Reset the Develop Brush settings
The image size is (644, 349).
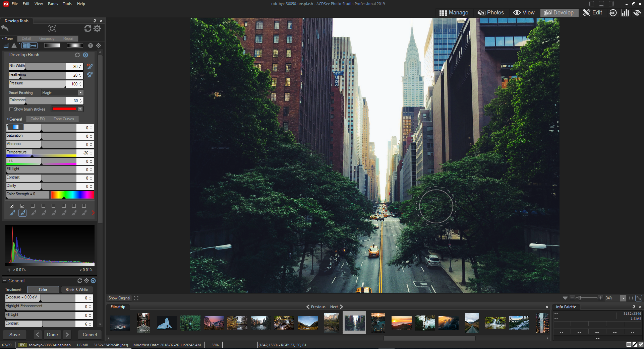[77, 55]
